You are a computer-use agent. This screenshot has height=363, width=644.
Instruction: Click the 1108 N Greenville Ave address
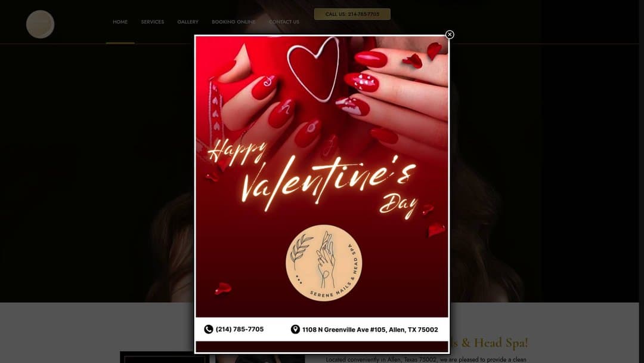click(x=370, y=330)
